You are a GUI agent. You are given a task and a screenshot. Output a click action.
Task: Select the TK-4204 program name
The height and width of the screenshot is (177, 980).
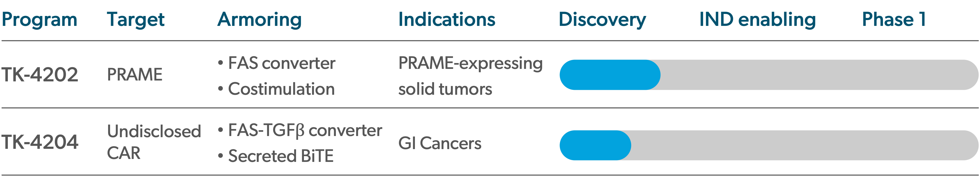(x=40, y=142)
